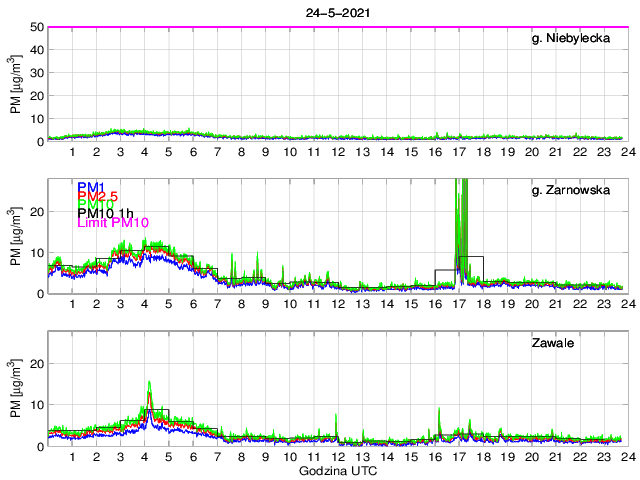Click hour 12 tick label under Zawale chart
Screen dimensions: 640x480
pyautogui.click(x=339, y=457)
